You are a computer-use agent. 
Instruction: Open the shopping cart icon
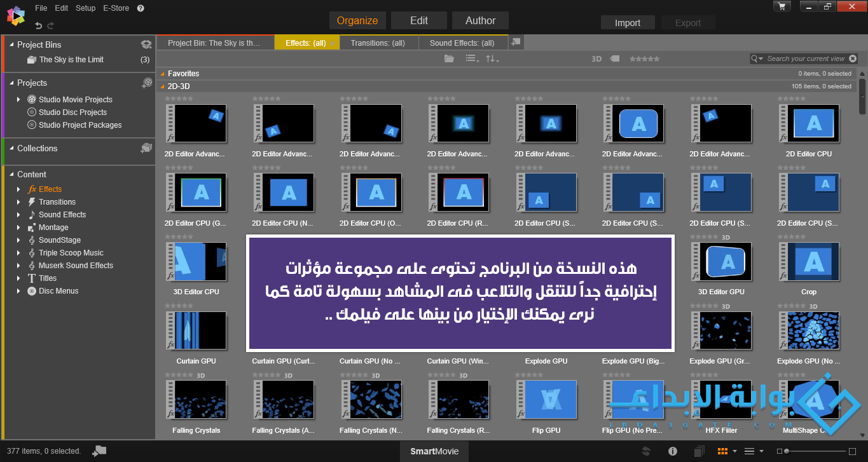(782, 6)
